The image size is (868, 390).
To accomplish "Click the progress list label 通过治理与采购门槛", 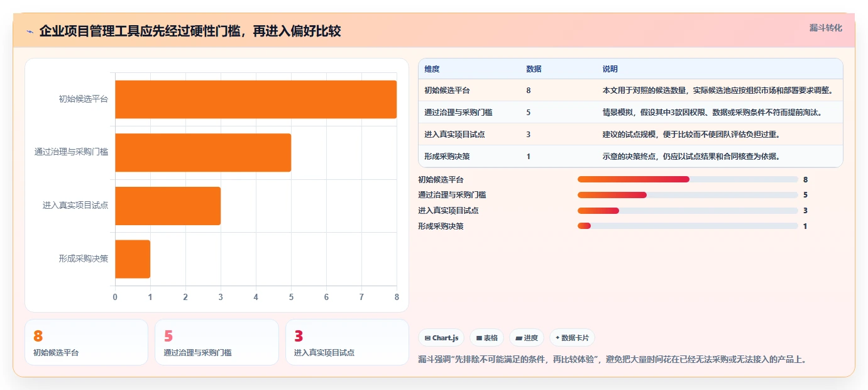I will (452, 195).
